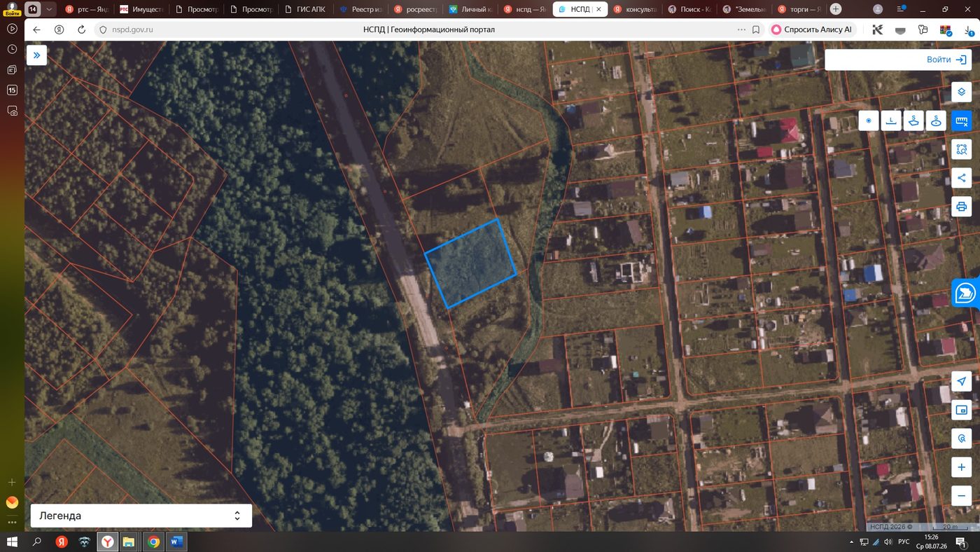Screen dimensions: 980x552
Task: Switch to the Имущество browser tab
Action: coord(141,10)
